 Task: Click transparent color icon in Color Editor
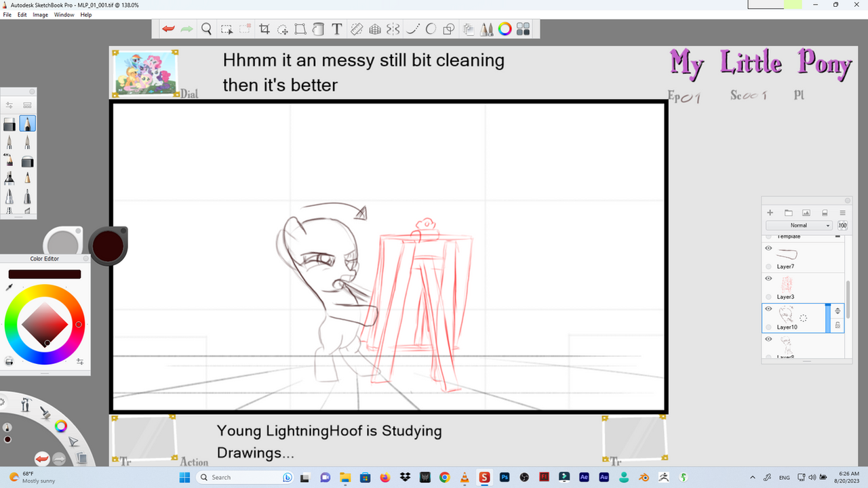pyautogui.click(x=9, y=361)
